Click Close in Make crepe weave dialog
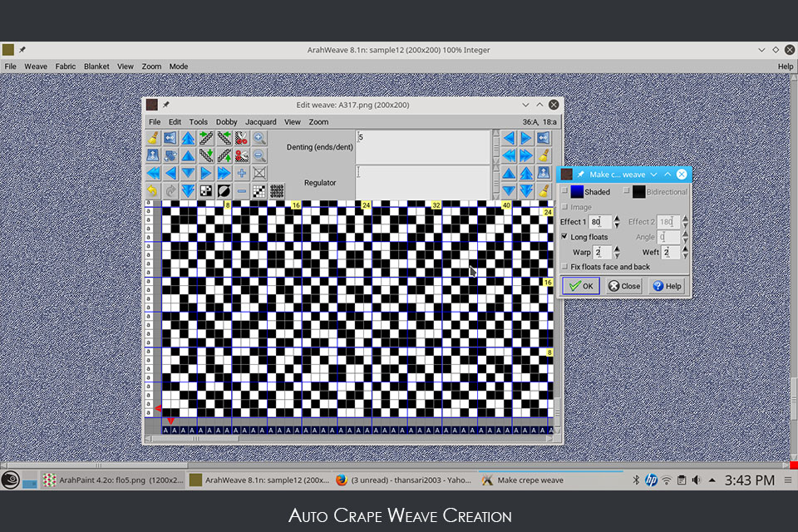The height and width of the screenshot is (532, 798). tap(624, 286)
